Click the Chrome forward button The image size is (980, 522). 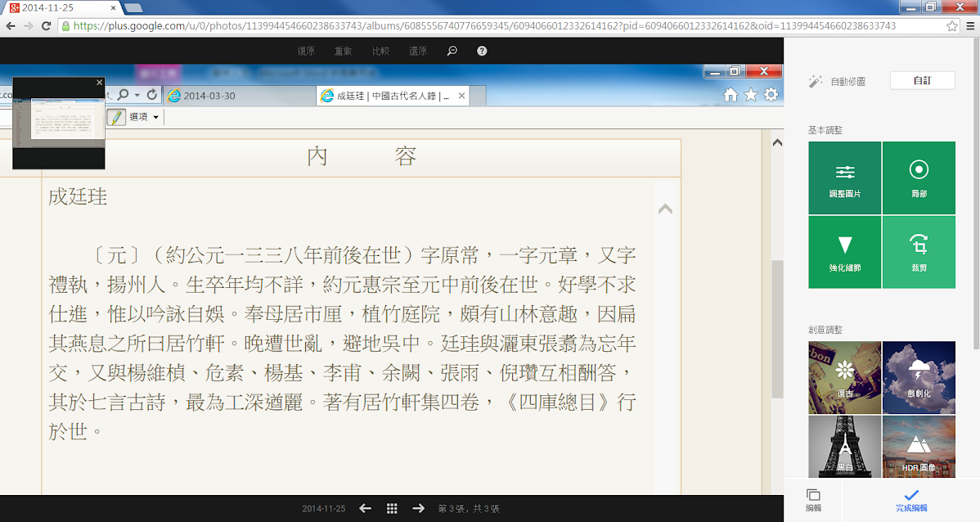(28, 25)
